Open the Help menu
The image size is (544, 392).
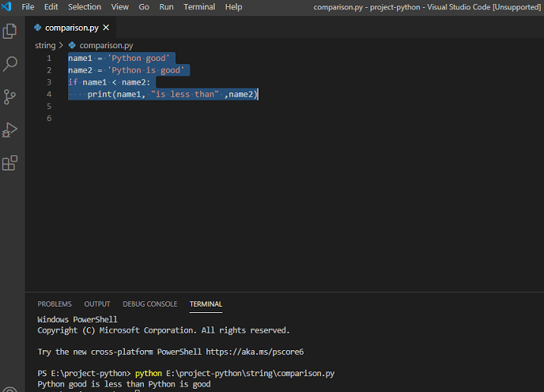233,7
